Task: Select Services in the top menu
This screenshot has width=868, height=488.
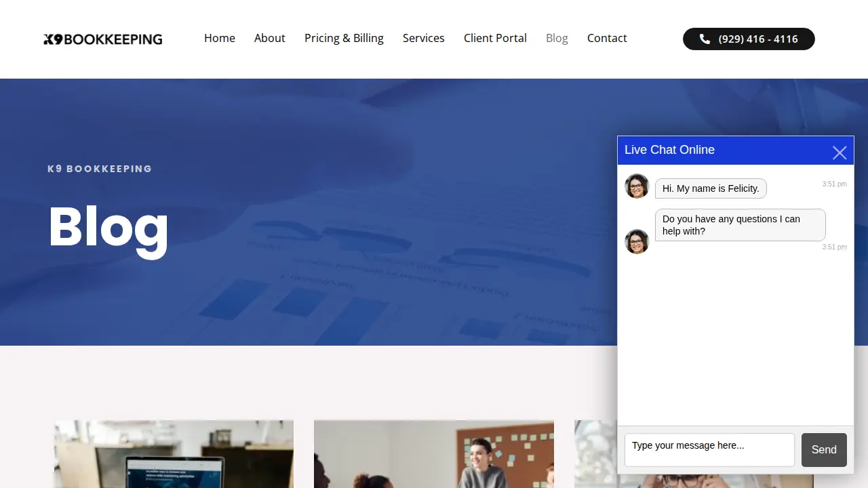Action: tap(424, 38)
